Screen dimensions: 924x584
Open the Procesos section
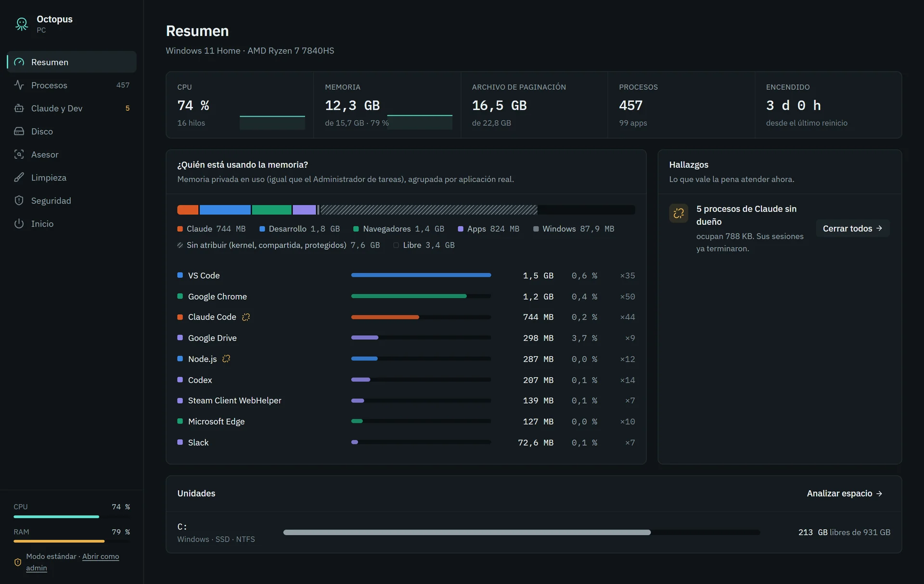coord(72,85)
